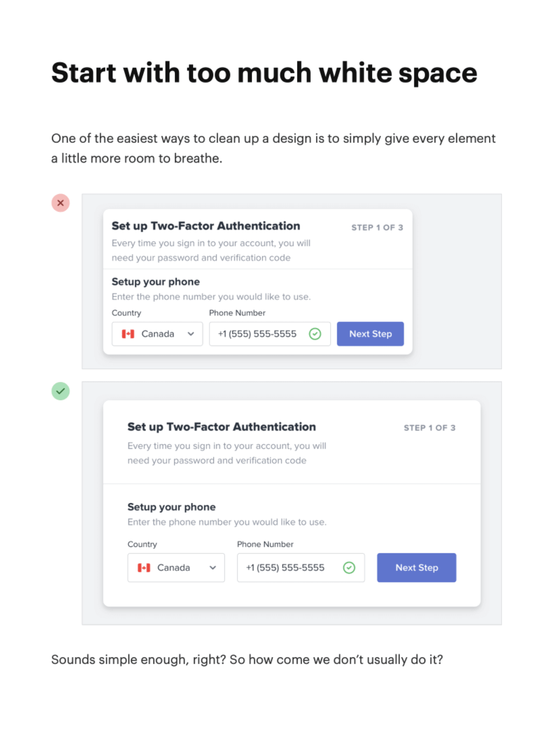Focus the phone number field in the spacious card
Image resolution: width=560 pixels, height=733 pixels.
tap(288, 567)
